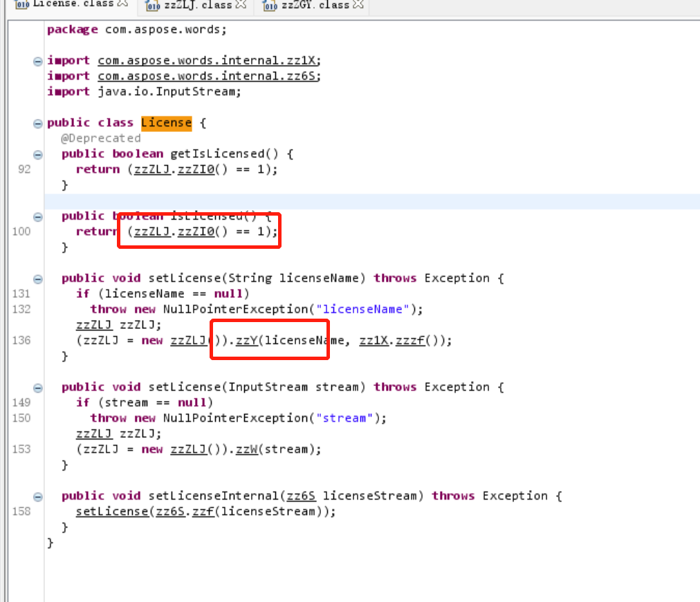Image resolution: width=700 pixels, height=602 pixels.
Task: Click the highlighted License class name
Action: click(167, 122)
